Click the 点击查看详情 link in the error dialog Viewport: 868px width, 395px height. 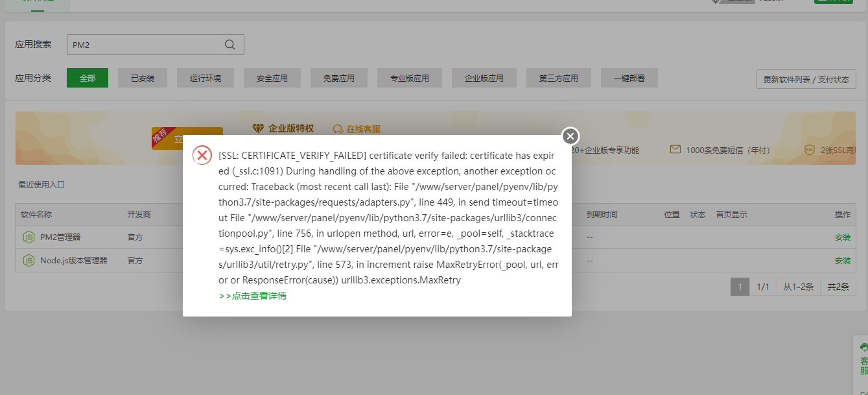(x=253, y=296)
